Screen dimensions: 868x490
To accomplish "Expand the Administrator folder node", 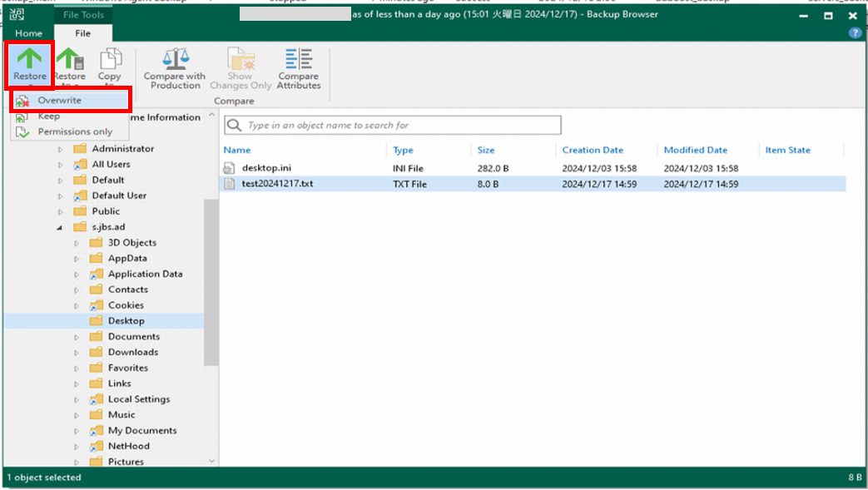I will click(x=61, y=149).
